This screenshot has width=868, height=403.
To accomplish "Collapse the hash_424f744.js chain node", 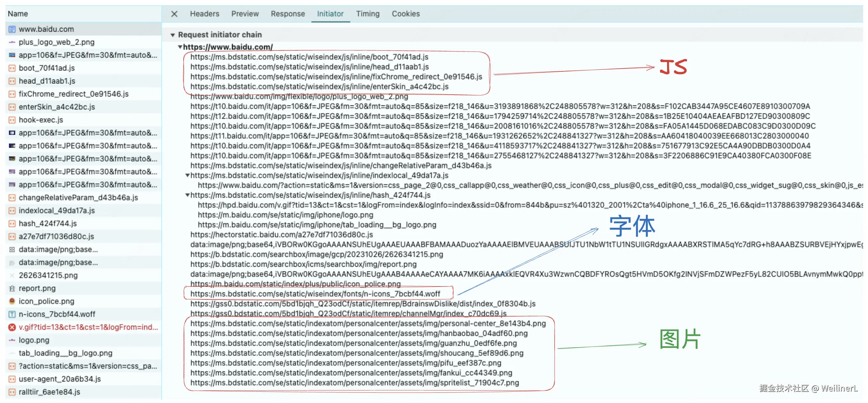I will 187,195.
